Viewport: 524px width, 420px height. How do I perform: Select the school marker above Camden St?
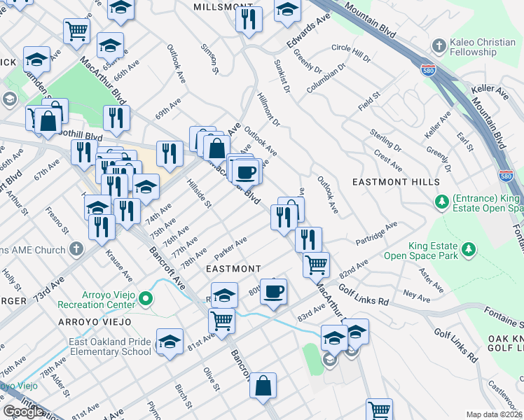[x=36, y=59]
